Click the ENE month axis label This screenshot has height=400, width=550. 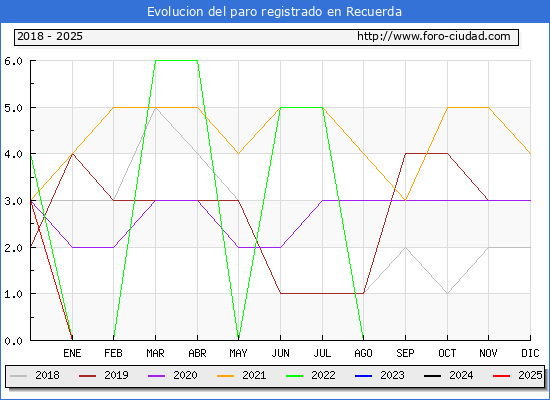pos(72,353)
